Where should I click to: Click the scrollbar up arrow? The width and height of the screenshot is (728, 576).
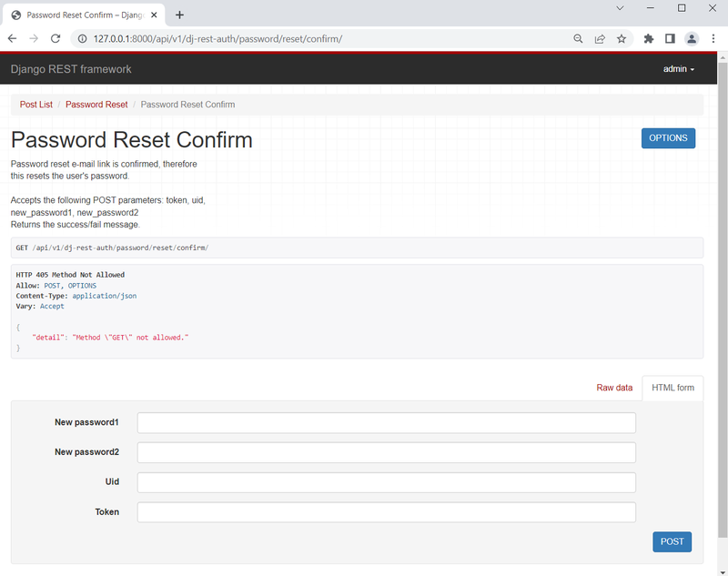(723, 57)
